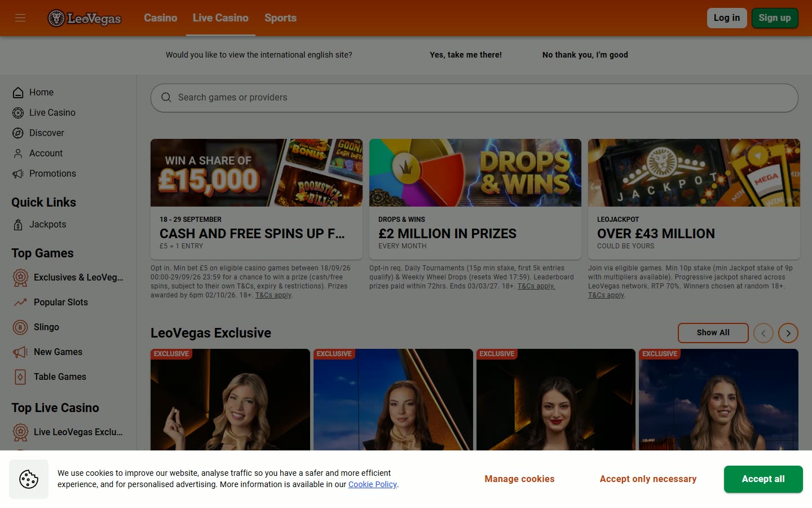Choose 'No thank you, I'm good'

(x=585, y=55)
